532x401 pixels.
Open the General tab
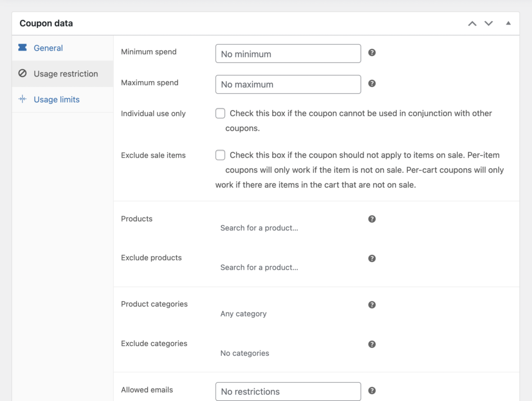(48, 48)
